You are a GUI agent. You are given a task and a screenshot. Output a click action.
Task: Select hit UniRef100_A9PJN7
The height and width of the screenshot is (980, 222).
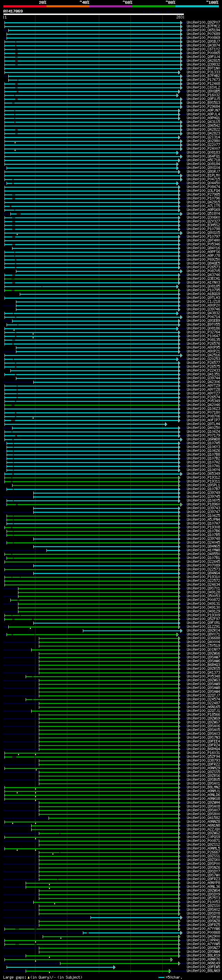(203, 110)
